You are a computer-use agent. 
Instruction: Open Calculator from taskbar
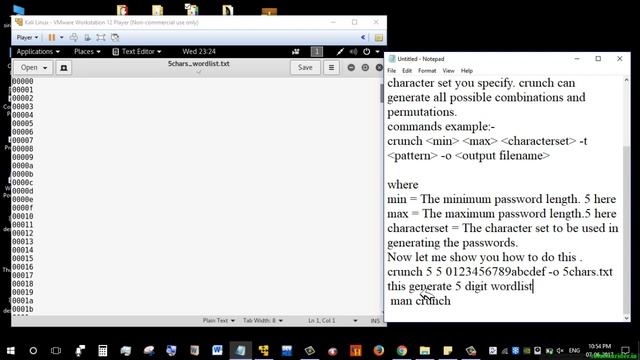pos(102,350)
